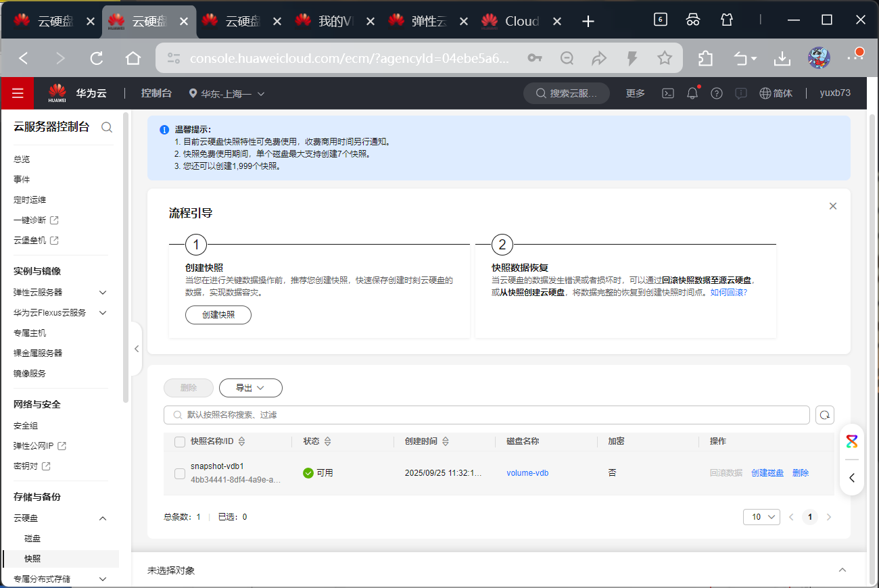The width and height of the screenshot is (879, 588).
Task: Select page 1 in pagination
Action: (809, 517)
